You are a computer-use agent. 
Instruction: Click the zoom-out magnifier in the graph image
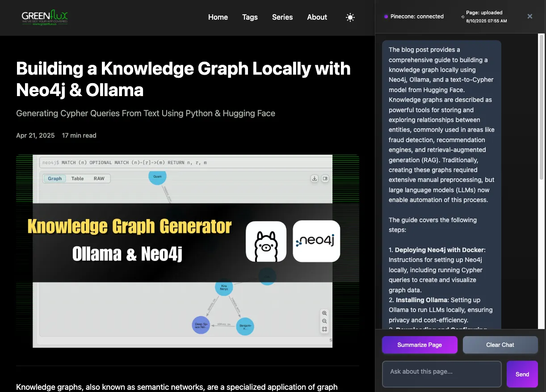tap(325, 321)
